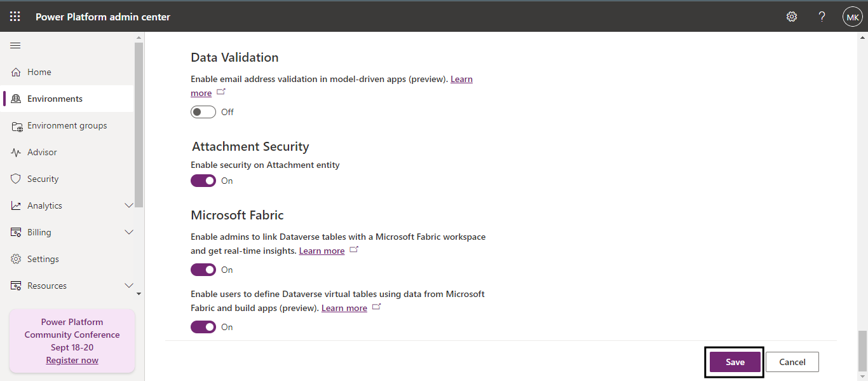Click the help question mark icon
Viewport: 868px width, 381px height.
click(x=822, y=17)
